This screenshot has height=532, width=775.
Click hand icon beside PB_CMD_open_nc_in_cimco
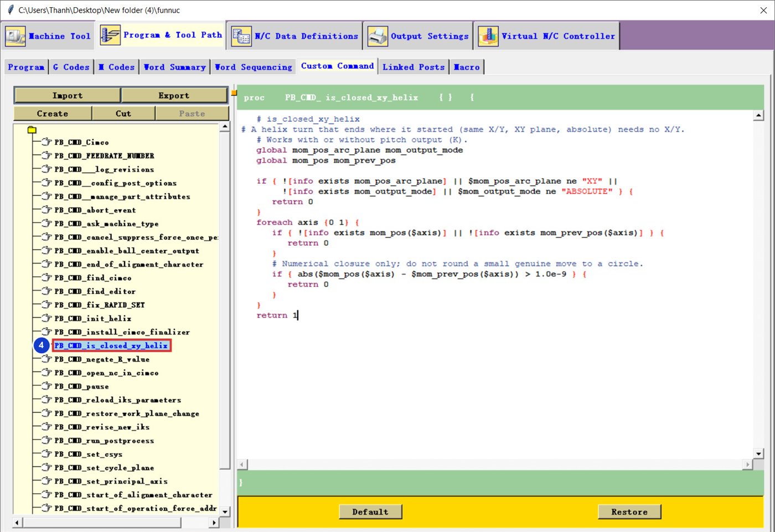pos(46,373)
